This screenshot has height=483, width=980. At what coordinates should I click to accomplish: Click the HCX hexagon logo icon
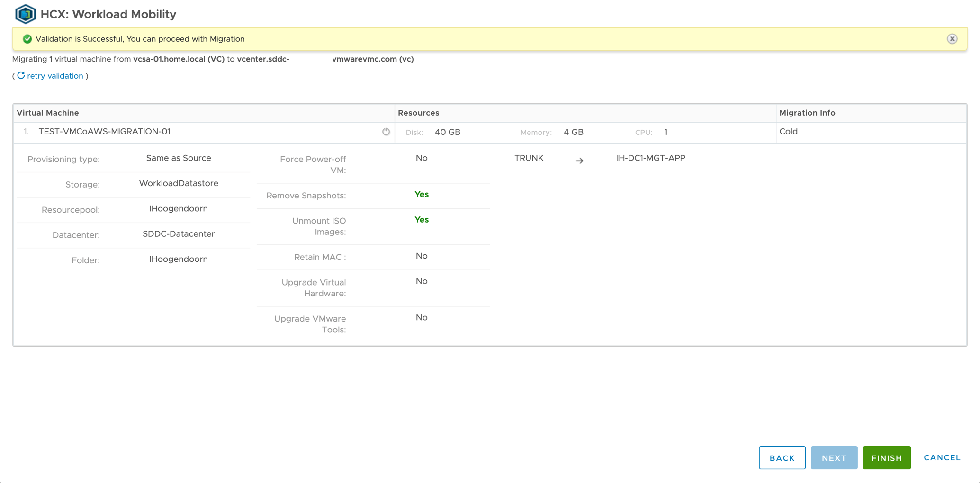[x=25, y=14]
